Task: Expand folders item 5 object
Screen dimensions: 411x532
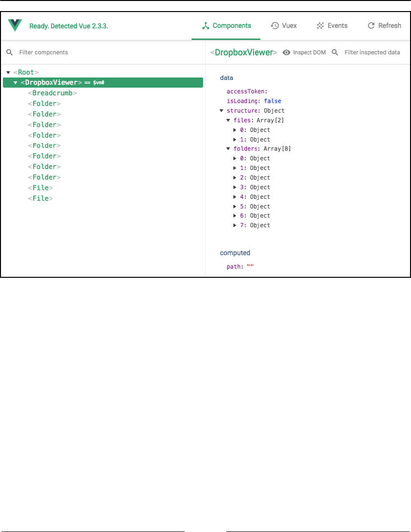Action: (235, 206)
